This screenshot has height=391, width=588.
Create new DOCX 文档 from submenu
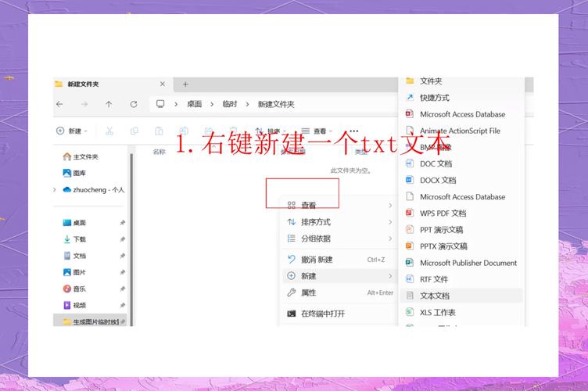pyautogui.click(x=461, y=180)
